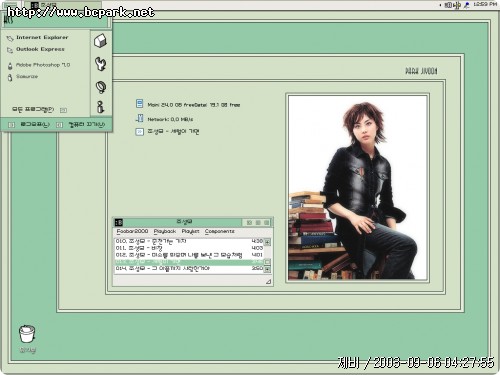Click the wallpaper portrait with the stack of books
500x375 pixels.
pyautogui.click(x=357, y=188)
